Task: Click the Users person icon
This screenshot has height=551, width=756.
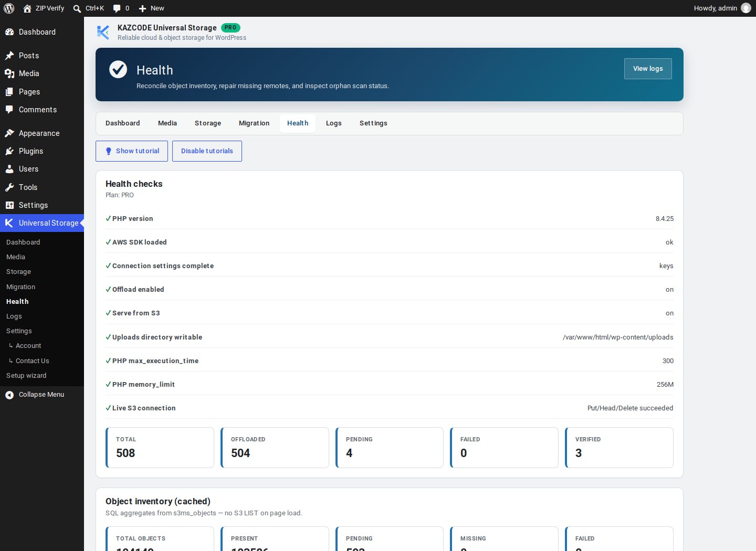Action: 9,169
